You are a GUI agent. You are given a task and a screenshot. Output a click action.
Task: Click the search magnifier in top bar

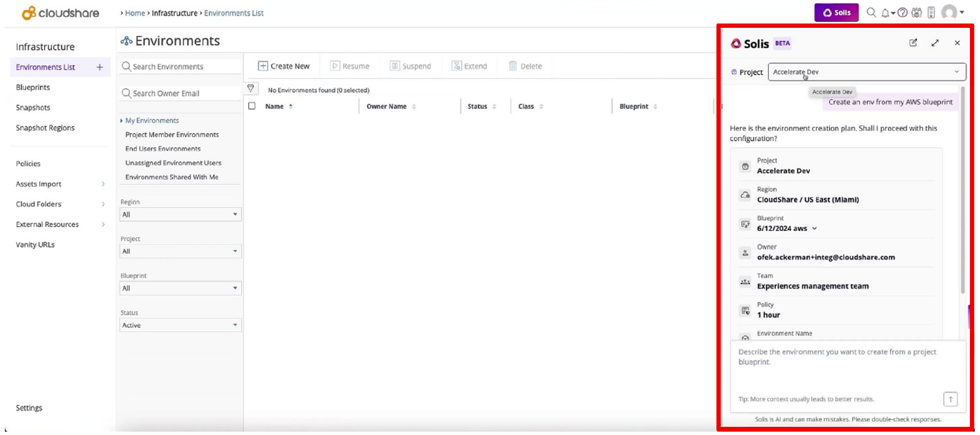[x=871, y=13]
